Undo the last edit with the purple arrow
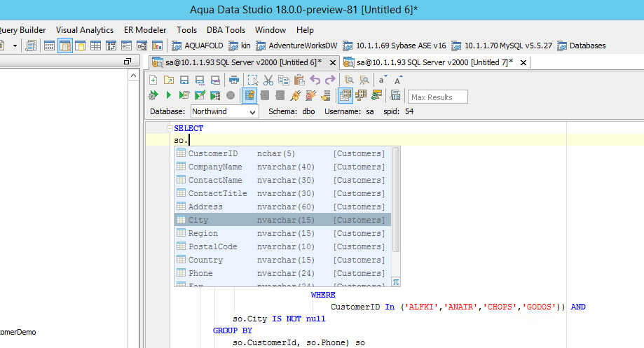Screen dimensions: 644x348 point(315,80)
